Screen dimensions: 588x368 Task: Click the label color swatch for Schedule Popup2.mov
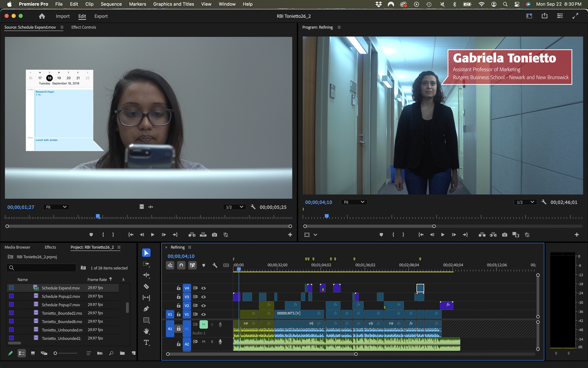pos(11,296)
